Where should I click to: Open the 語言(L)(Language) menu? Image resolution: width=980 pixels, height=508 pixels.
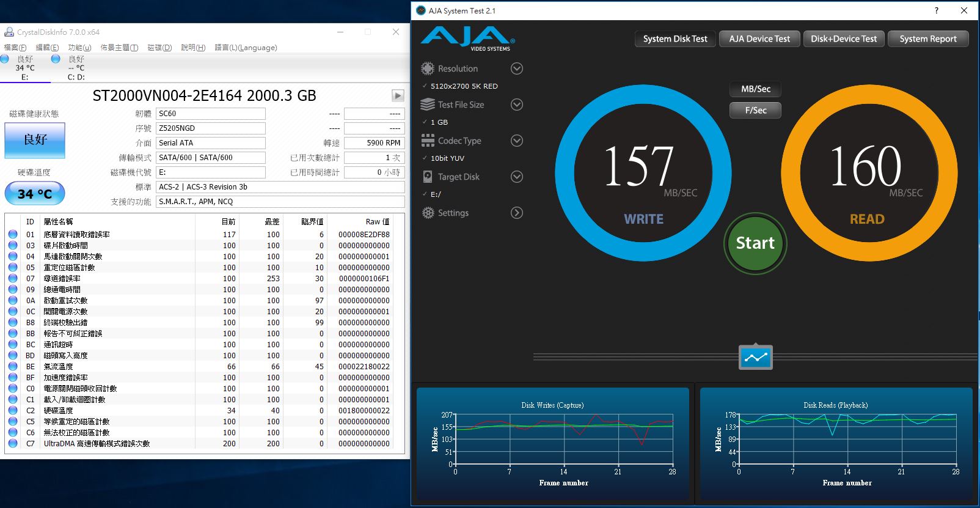[x=246, y=48]
